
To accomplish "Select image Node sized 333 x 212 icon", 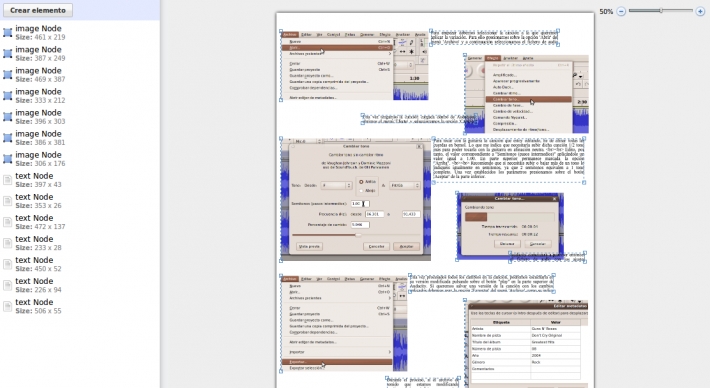I will pyautogui.click(x=8, y=96).
